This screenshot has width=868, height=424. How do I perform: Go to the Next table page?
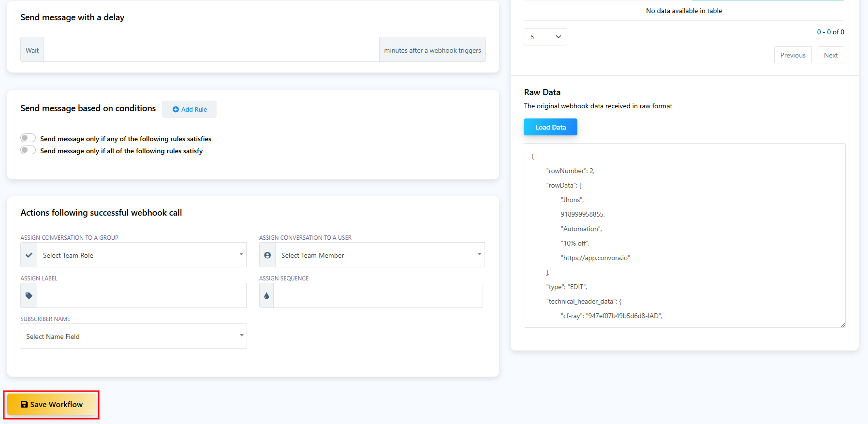pos(830,55)
